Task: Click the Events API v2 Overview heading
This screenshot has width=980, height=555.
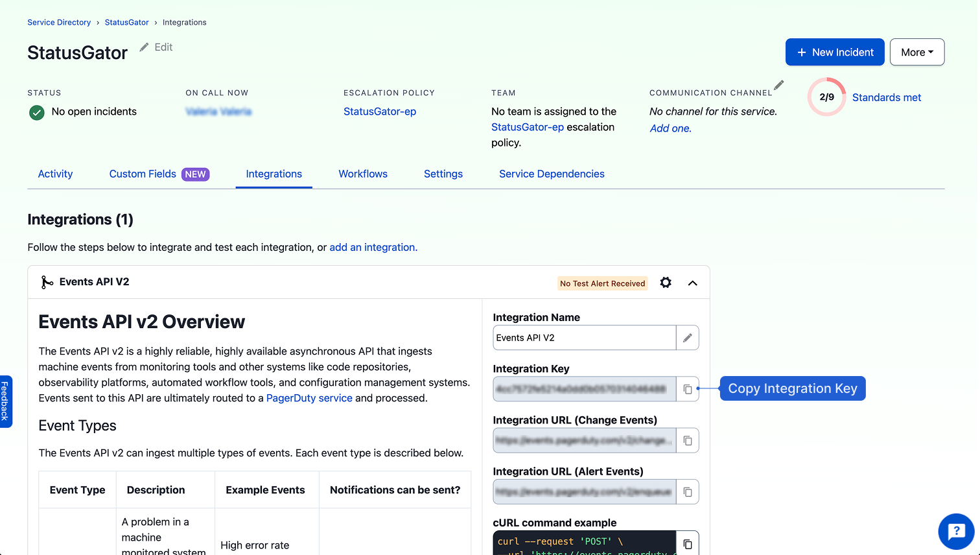Action: tap(142, 322)
